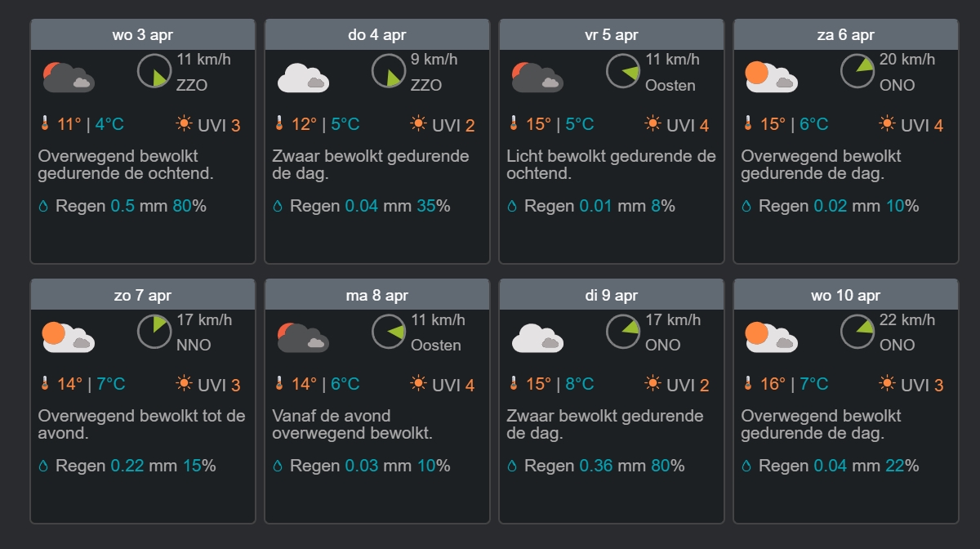Click the raindrop icon on wo 10 apr
The height and width of the screenshot is (549, 980).
click(x=746, y=466)
